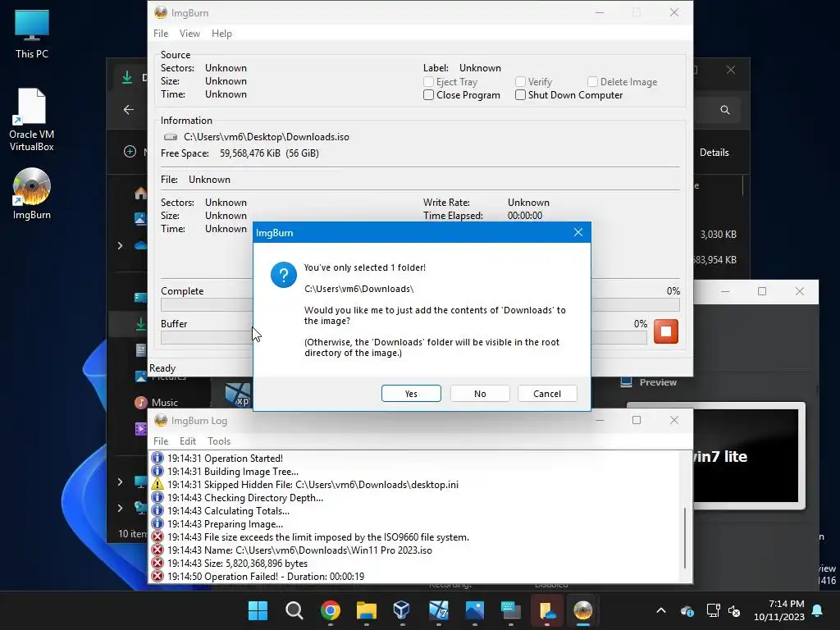Select the 'Operation Failed!' log entry
The width and height of the screenshot is (840, 630).
tap(258, 577)
